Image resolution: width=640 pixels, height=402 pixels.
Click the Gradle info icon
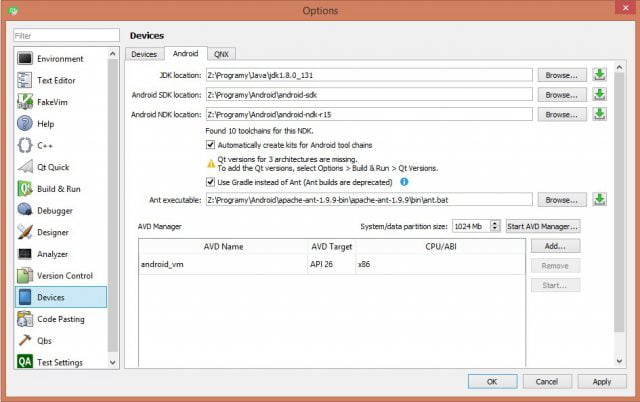click(404, 182)
